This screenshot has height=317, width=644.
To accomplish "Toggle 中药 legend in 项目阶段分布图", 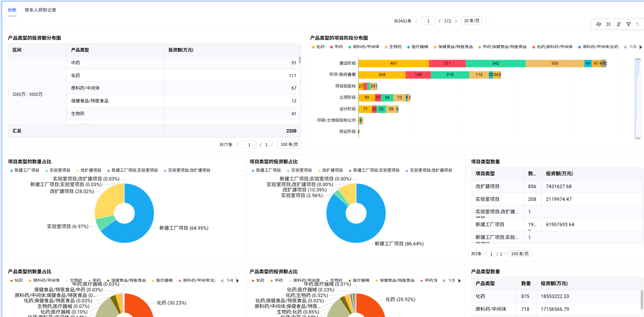I will click(336, 47).
